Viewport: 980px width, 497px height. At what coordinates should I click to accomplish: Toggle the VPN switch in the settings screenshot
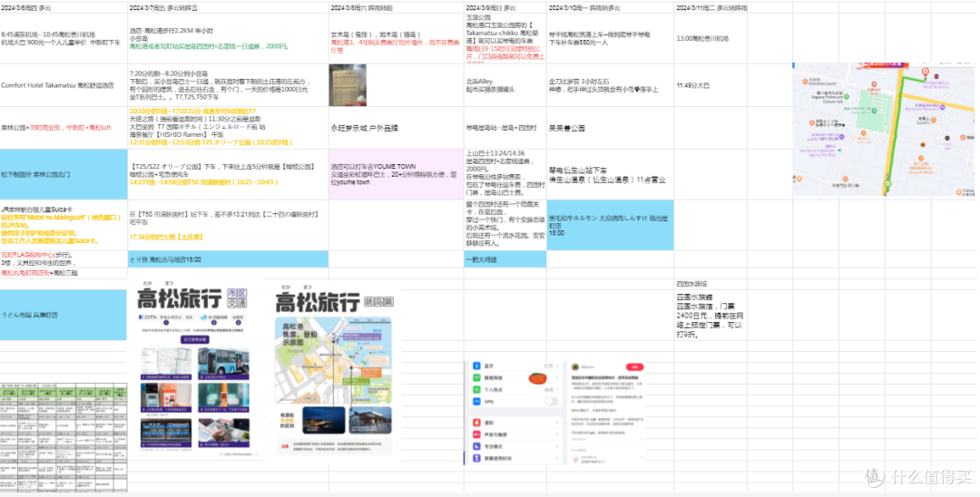551,401
